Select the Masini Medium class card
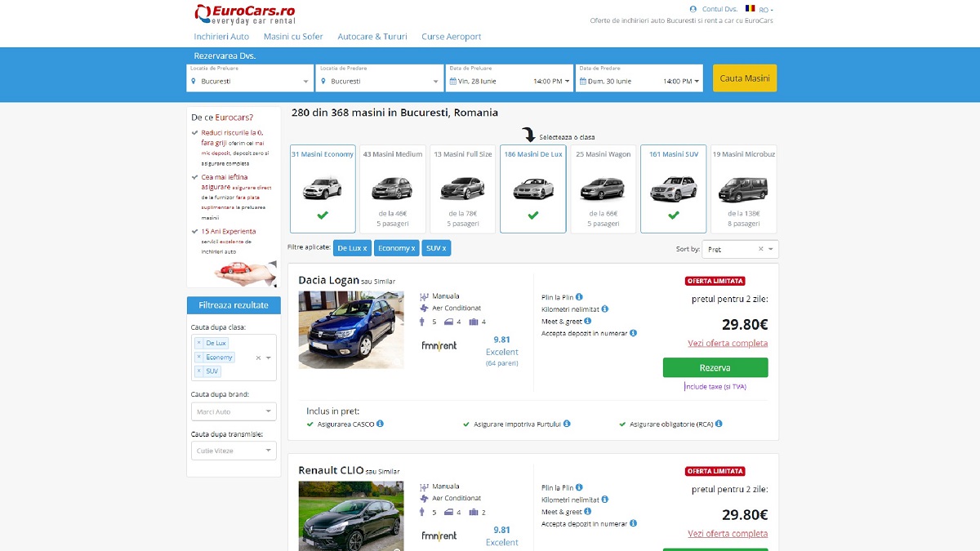 coord(392,189)
